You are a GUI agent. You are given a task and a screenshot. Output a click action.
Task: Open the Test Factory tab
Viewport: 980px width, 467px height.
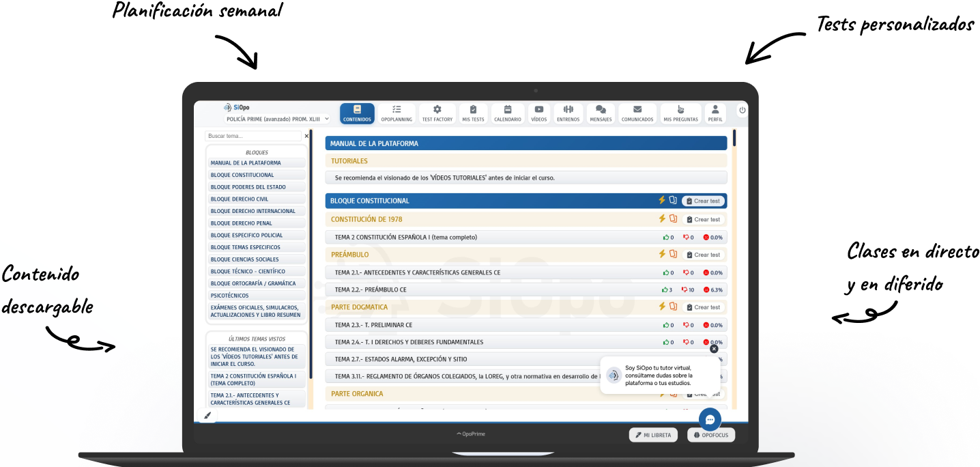point(437,113)
